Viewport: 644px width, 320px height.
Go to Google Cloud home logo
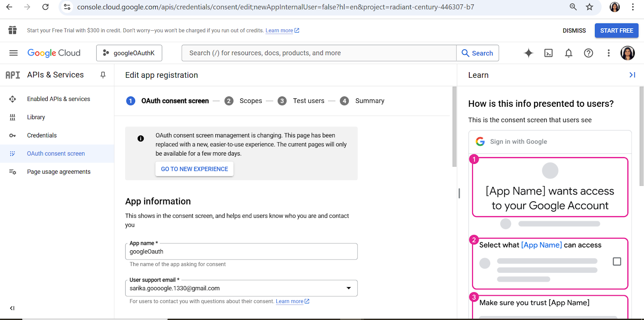(x=54, y=53)
